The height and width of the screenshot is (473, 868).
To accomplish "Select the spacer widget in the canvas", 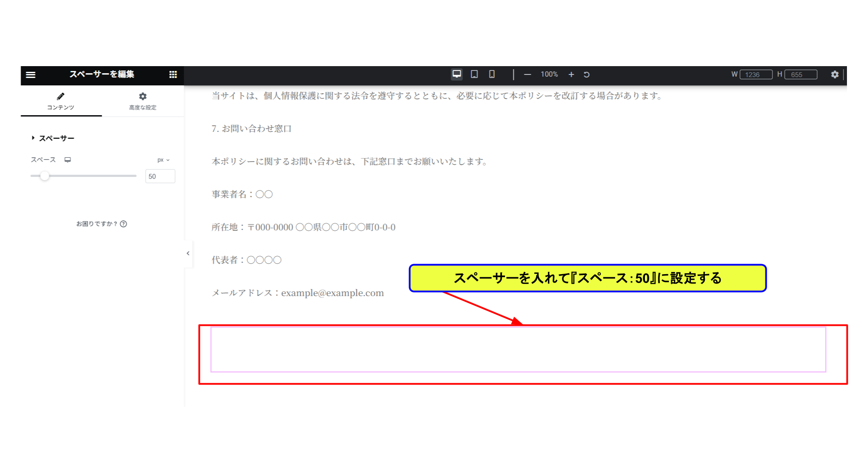I will tap(518, 349).
